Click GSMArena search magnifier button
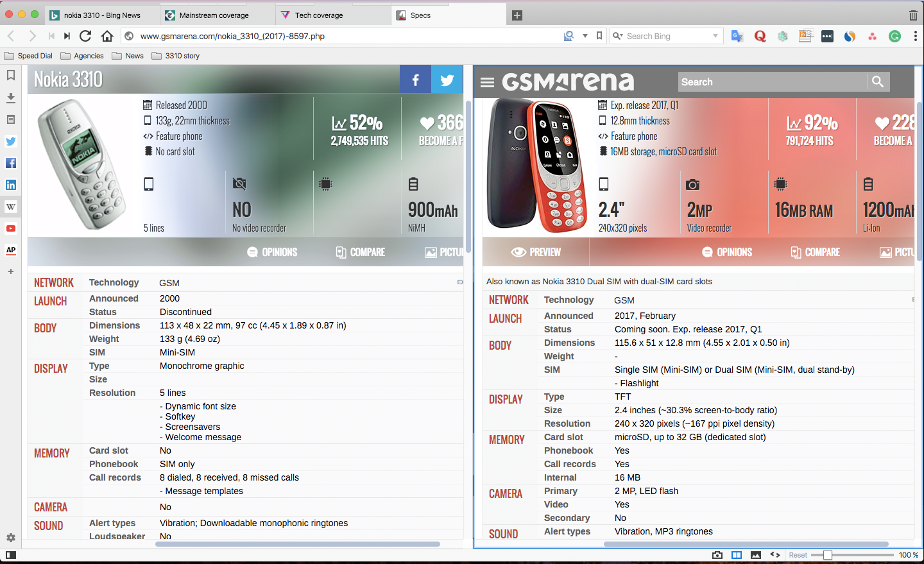 [878, 81]
